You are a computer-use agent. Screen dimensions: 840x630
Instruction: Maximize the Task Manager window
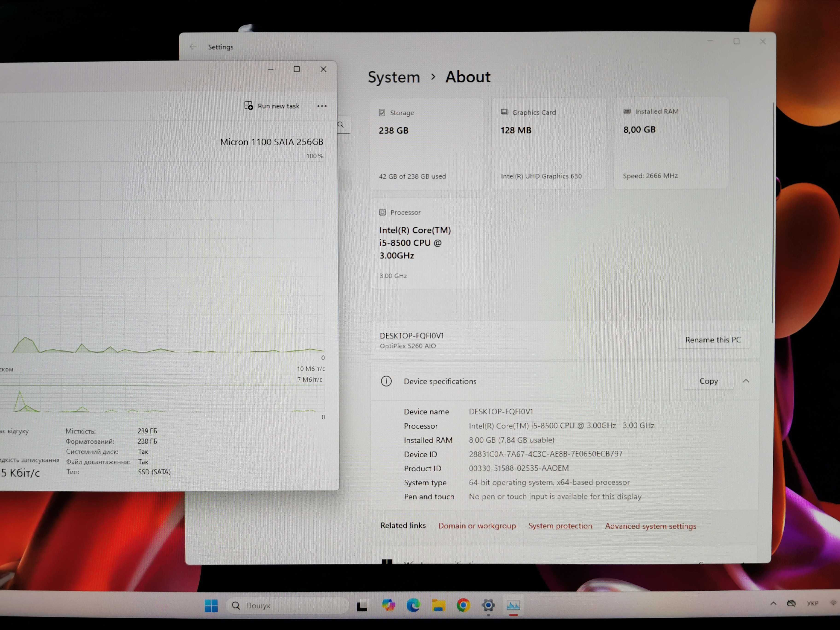(x=297, y=69)
